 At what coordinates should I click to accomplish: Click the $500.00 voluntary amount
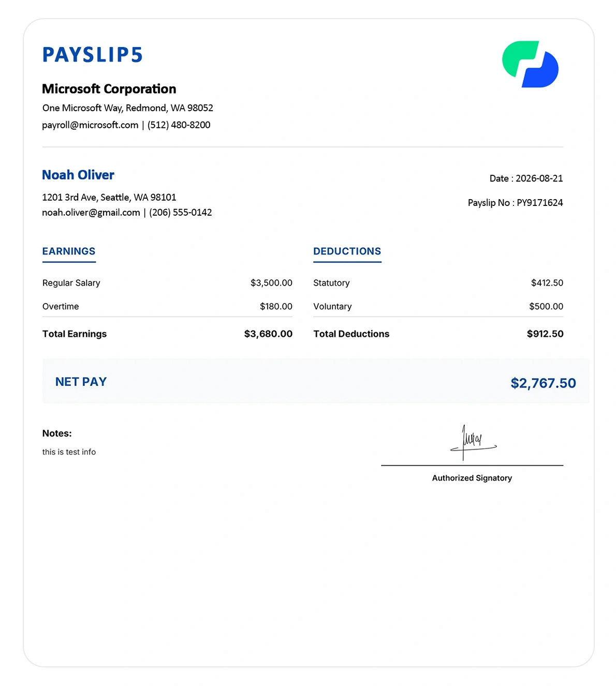click(546, 306)
